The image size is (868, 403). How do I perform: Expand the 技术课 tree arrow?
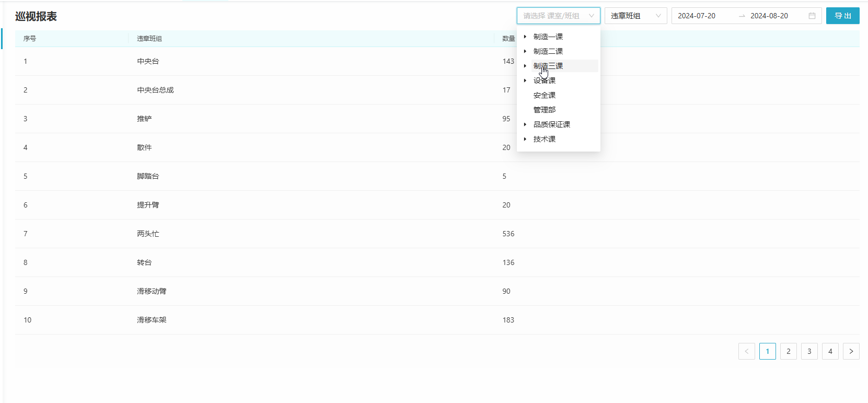(525, 139)
